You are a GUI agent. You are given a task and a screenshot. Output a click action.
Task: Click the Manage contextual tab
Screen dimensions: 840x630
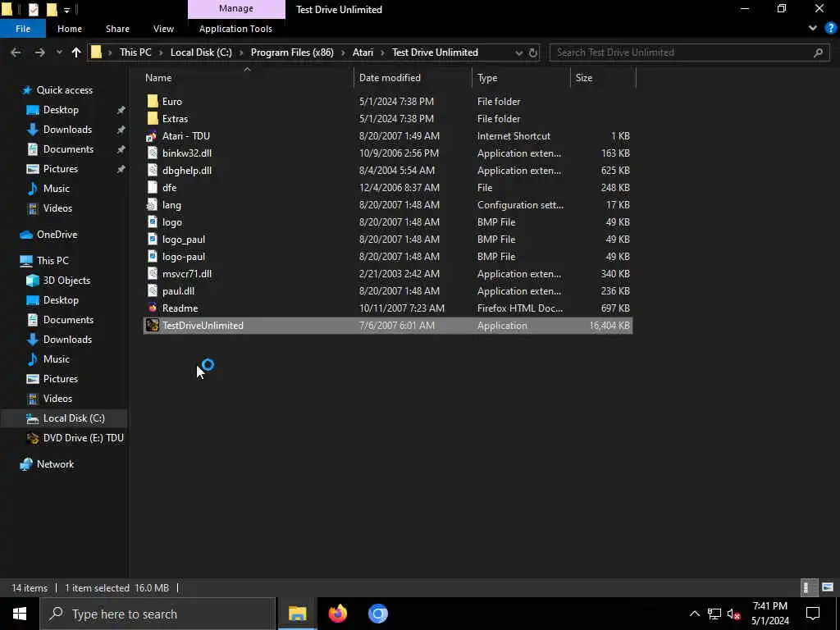click(x=236, y=9)
